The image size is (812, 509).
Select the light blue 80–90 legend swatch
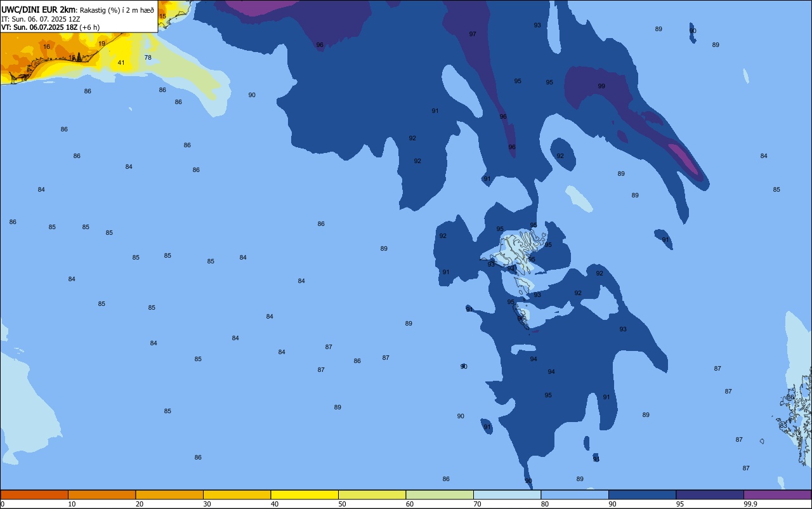pyautogui.click(x=575, y=495)
